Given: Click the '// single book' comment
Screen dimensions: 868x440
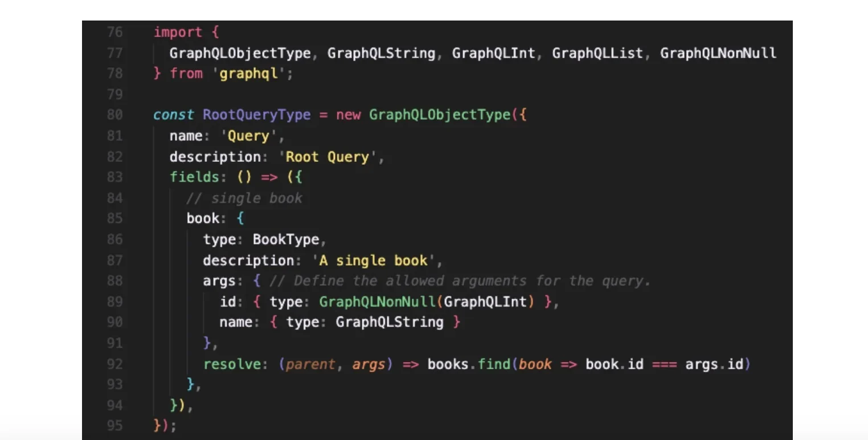Looking at the screenshot, I should [x=244, y=198].
